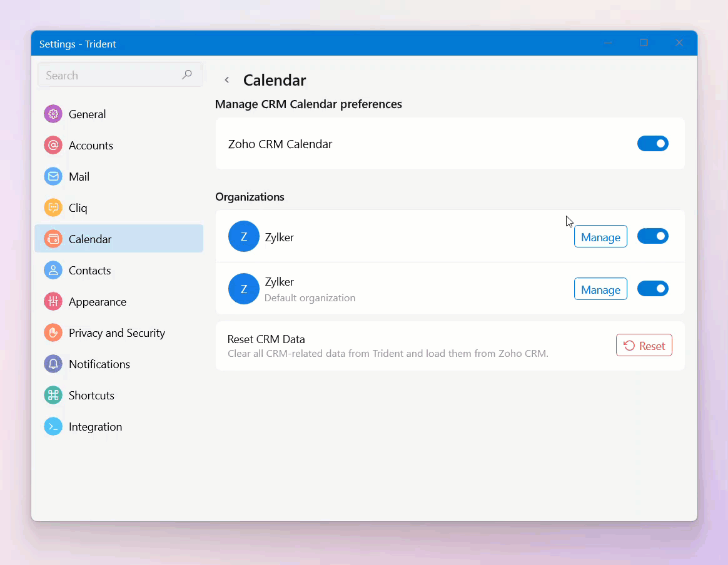The image size is (728, 565).
Task: Go to the Contacts settings
Action: (x=119, y=271)
